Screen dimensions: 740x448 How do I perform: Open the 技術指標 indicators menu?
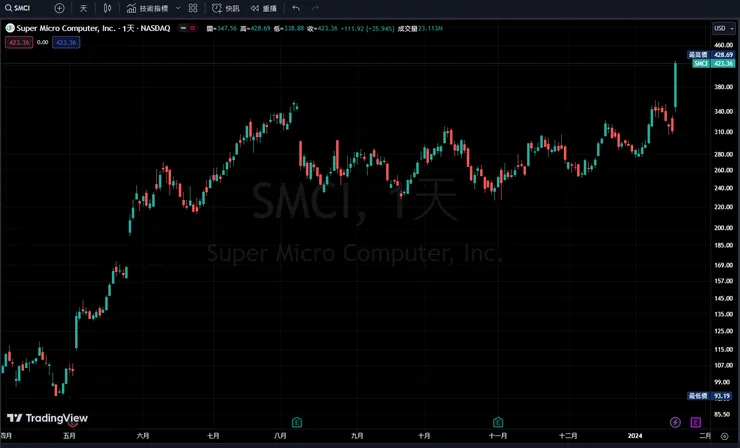[x=147, y=8]
